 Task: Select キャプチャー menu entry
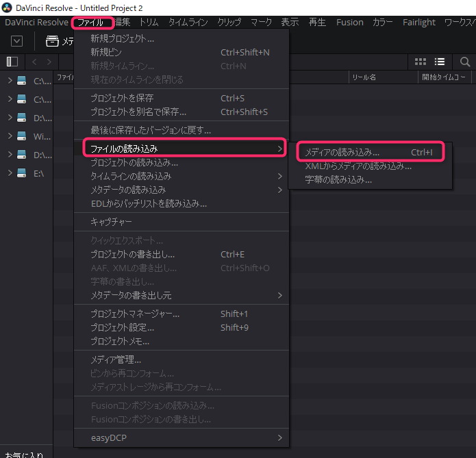(x=181, y=222)
